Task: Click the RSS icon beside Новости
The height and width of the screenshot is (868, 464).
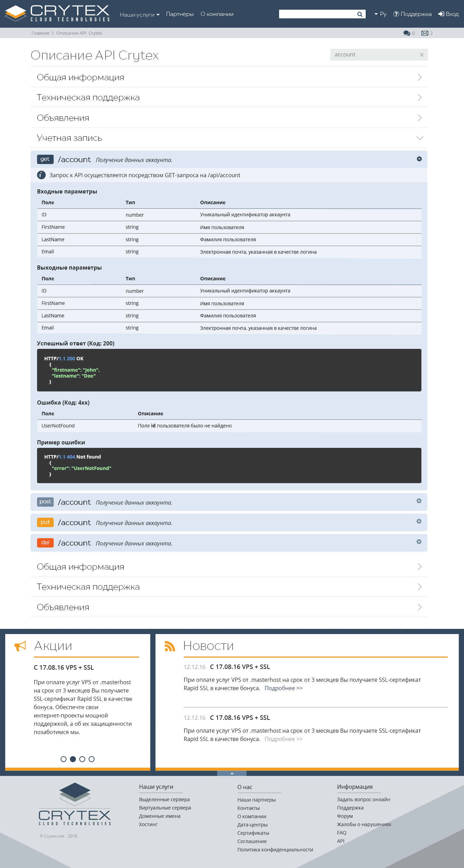Action: coord(170,646)
